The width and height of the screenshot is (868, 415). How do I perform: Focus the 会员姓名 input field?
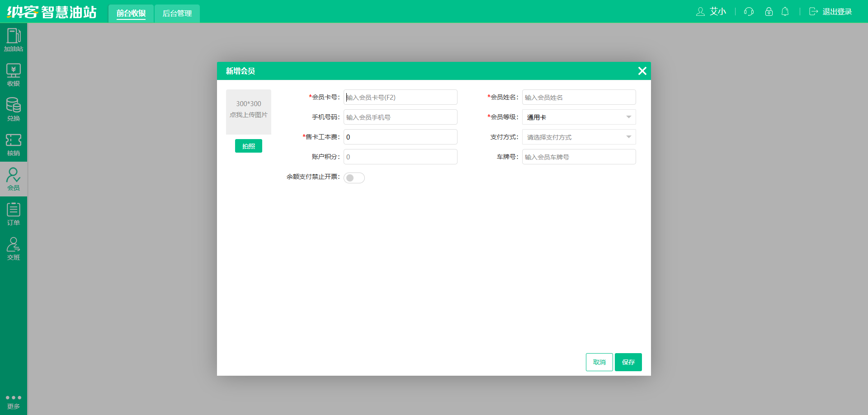(x=579, y=97)
